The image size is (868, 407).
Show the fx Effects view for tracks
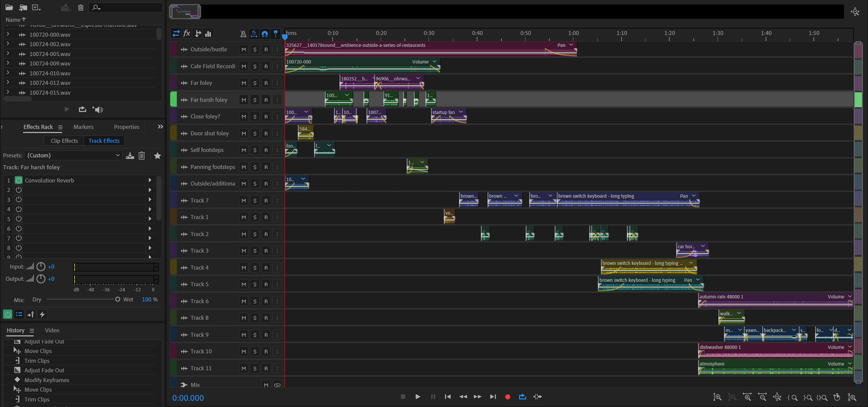pos(187,33)
